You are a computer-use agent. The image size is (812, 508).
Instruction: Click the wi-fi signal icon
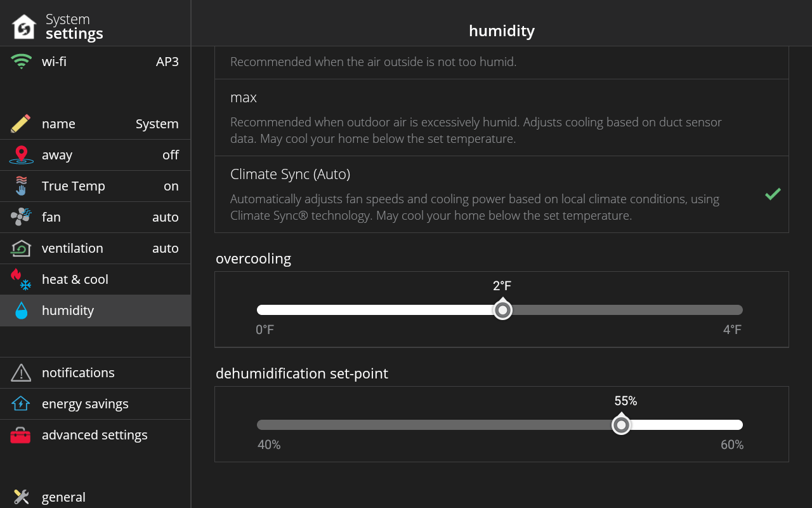21,62
